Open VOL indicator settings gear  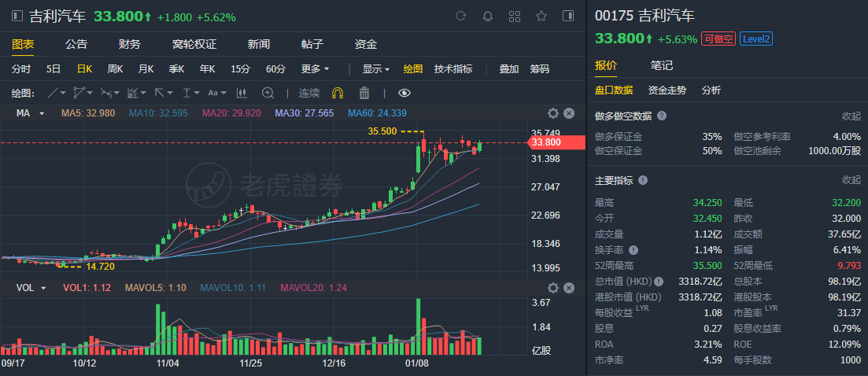[552, 288]
